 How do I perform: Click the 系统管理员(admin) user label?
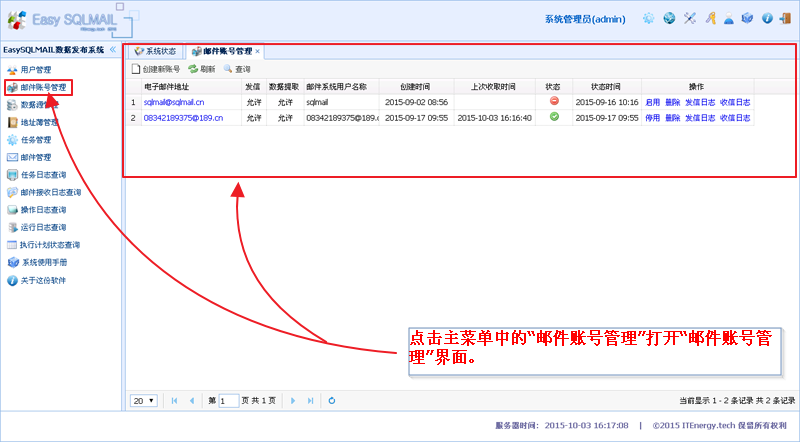point(585,19)
